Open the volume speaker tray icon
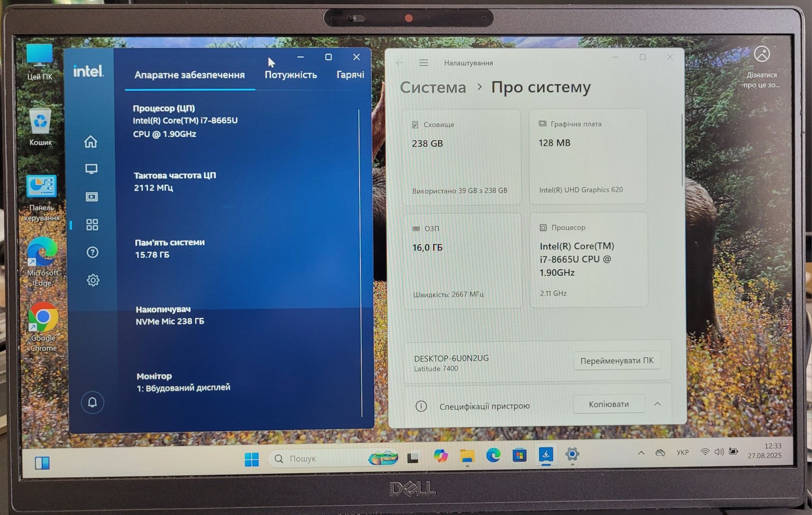Screen dimensions: 812x515 tap(719, 452)
